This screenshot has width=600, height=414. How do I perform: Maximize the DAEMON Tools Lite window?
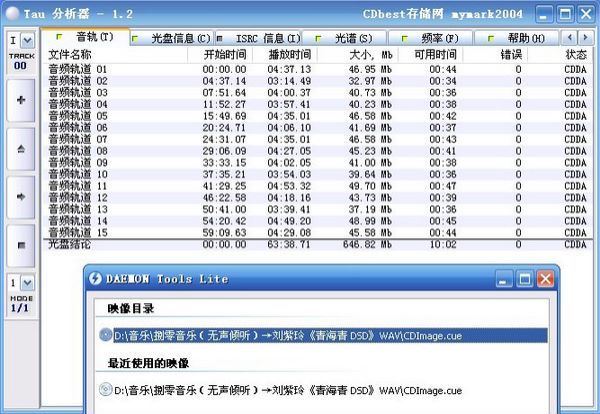525,279
